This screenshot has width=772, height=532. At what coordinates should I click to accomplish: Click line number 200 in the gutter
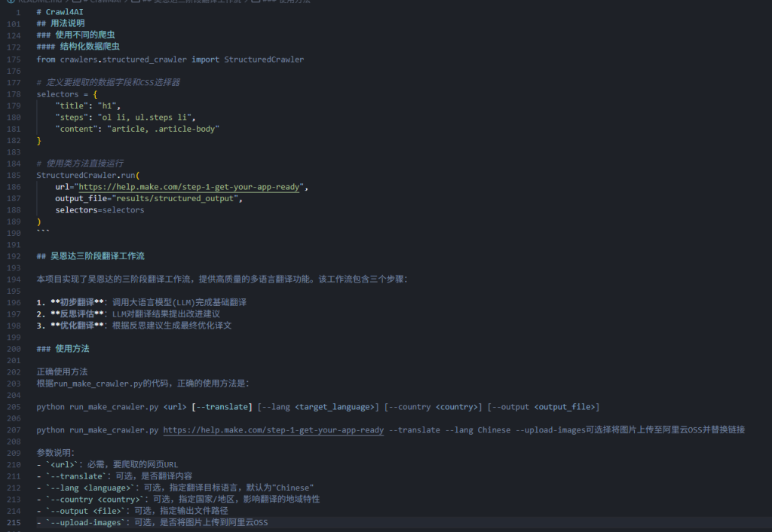click(x=14, y=349)
